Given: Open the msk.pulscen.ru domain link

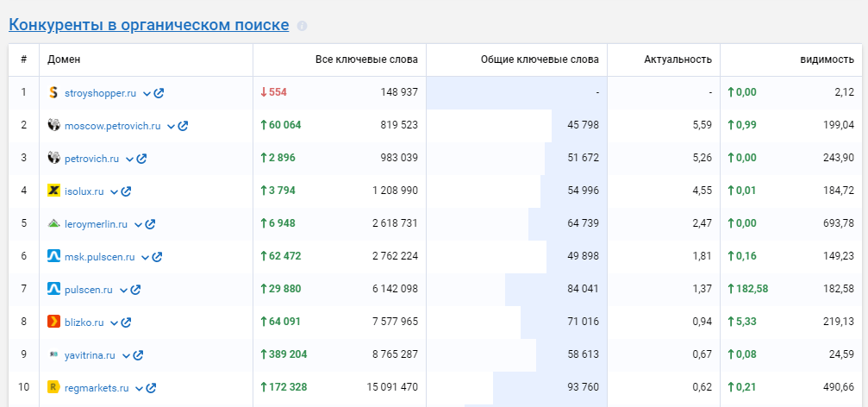Looking at the screenshot, I should 100,256.
